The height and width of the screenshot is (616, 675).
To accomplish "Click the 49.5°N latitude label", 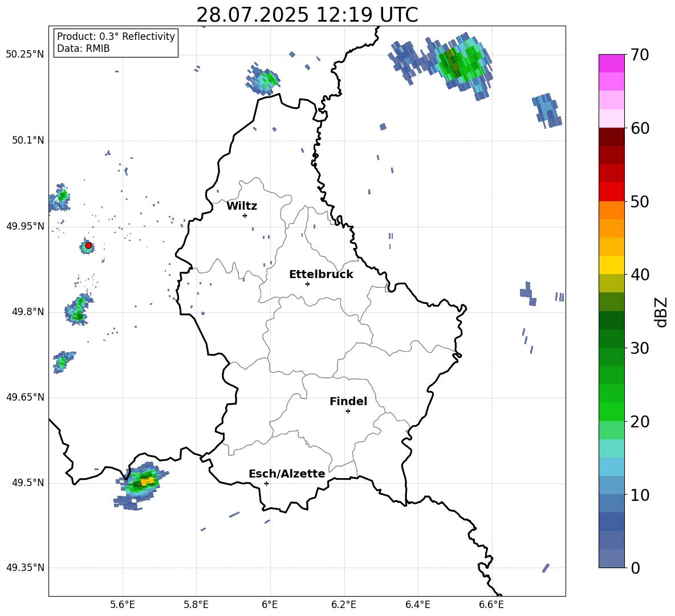I will point(28,483).
